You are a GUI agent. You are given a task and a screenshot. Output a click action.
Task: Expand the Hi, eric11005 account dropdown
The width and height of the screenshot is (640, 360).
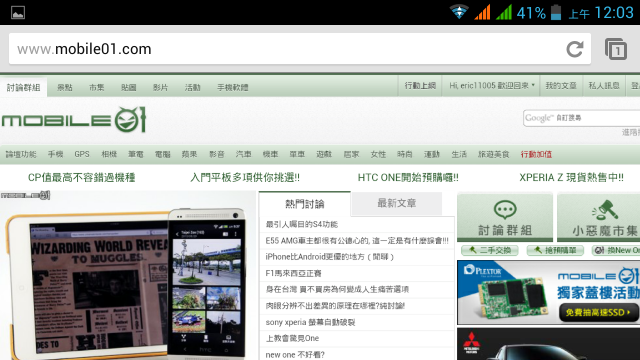(x=491, y=86)
